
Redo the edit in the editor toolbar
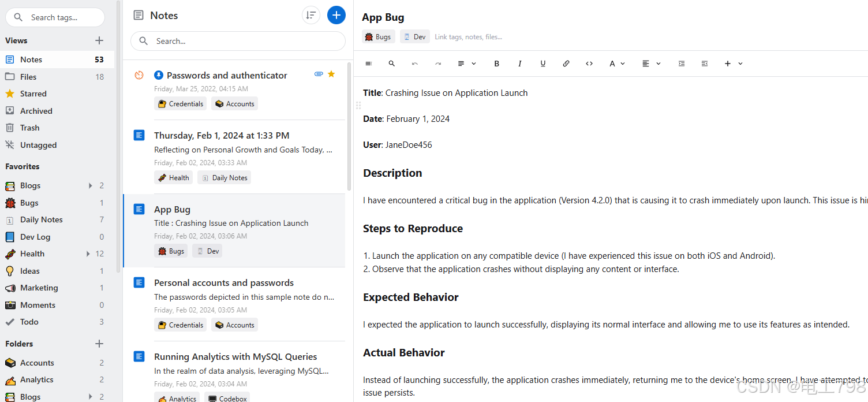438,64
